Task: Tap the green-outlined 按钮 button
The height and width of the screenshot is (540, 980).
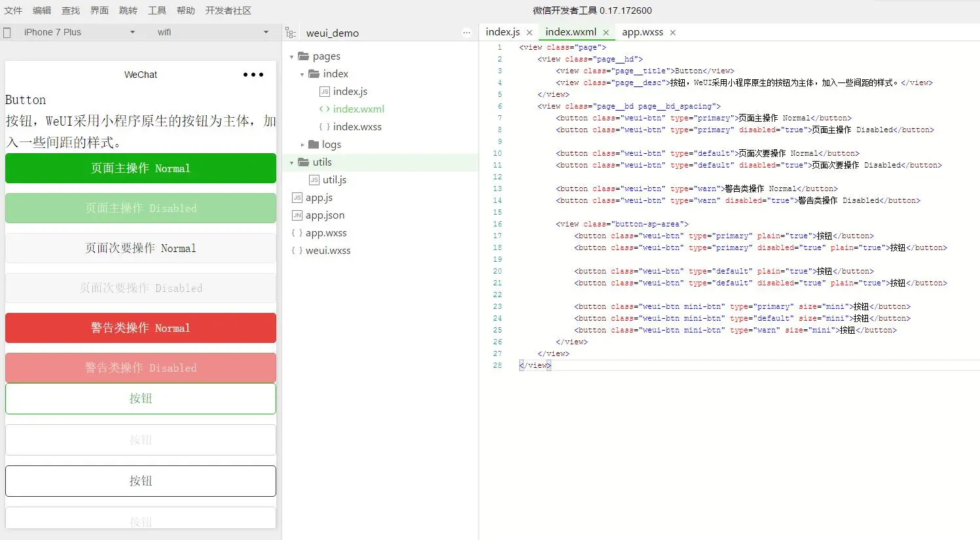Action: coord(141,399)
